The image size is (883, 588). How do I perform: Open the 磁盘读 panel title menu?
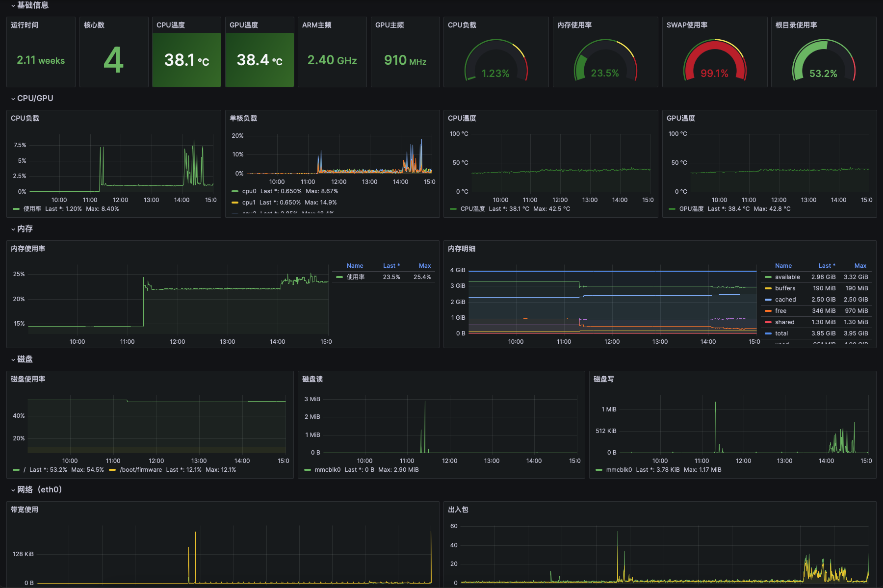[x=312, y=379]
